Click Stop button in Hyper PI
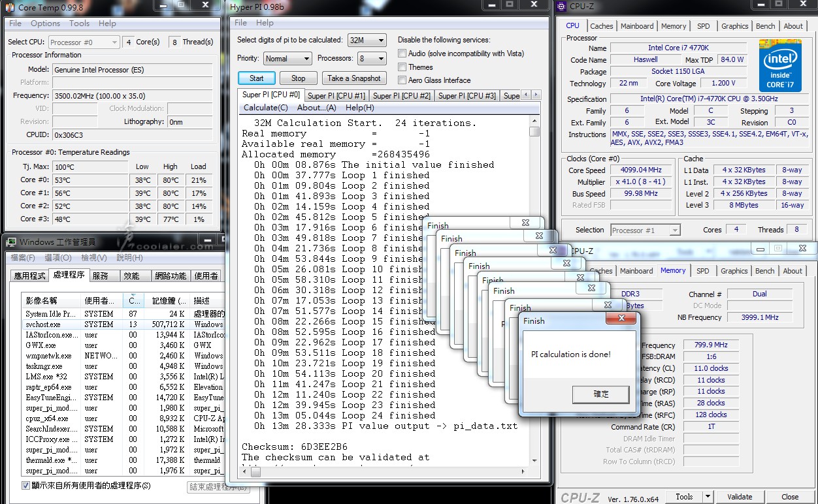 point(299,78)
